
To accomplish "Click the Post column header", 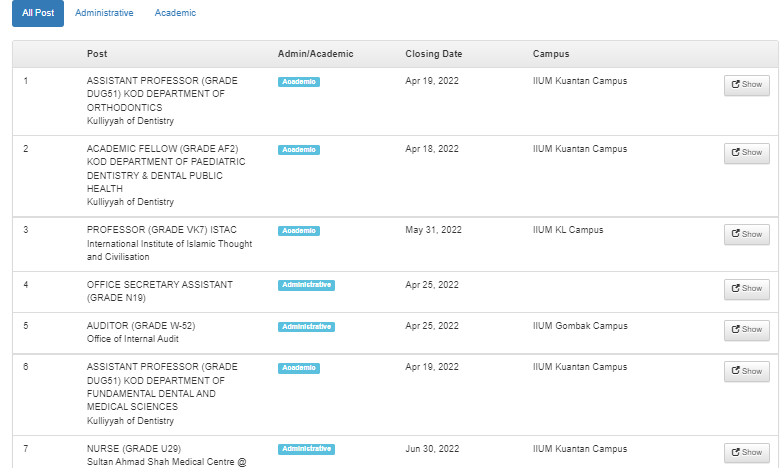I will point(97,54).
